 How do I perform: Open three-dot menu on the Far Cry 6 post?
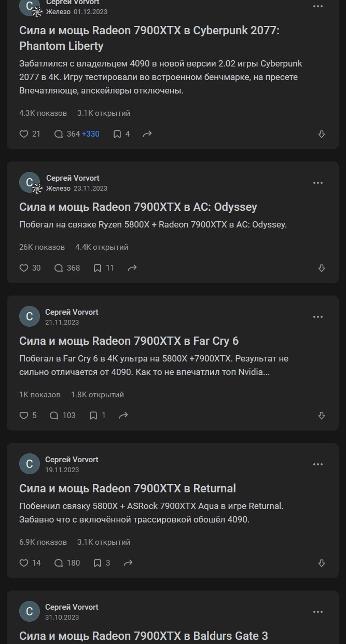tap(318, 317)
